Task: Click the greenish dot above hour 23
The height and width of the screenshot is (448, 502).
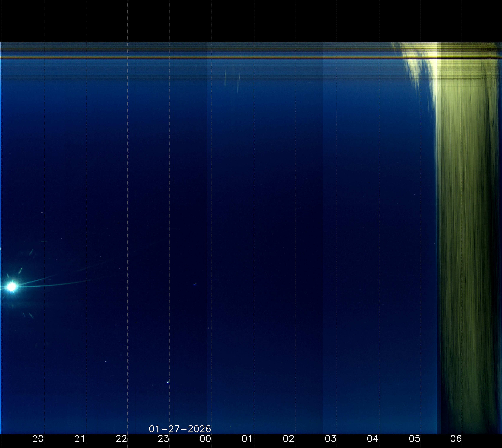Action: (x=168, y=382)
